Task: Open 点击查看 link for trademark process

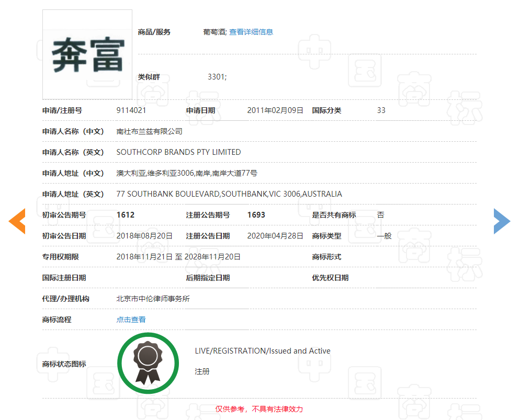Action: (x=131, y=320)
